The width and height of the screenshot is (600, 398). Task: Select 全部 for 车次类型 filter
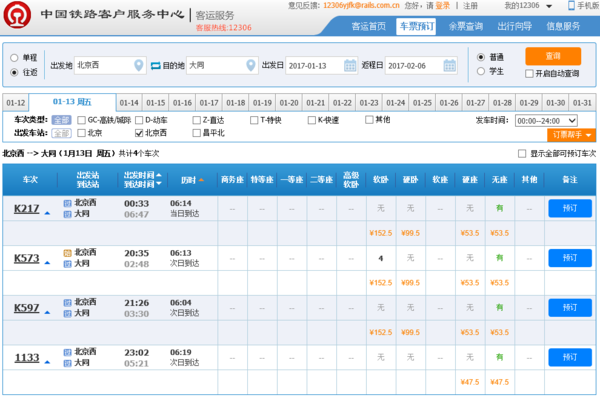coord(61,120)
